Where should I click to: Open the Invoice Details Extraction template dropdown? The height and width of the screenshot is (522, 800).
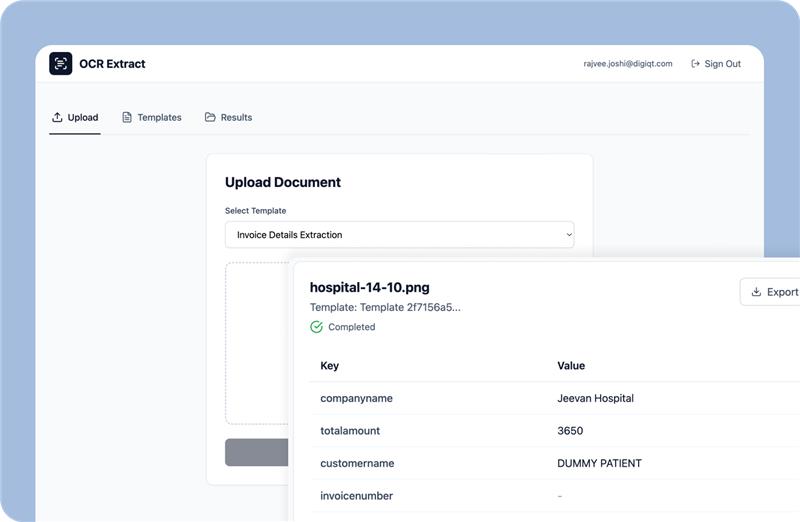[x=399, y=235]
